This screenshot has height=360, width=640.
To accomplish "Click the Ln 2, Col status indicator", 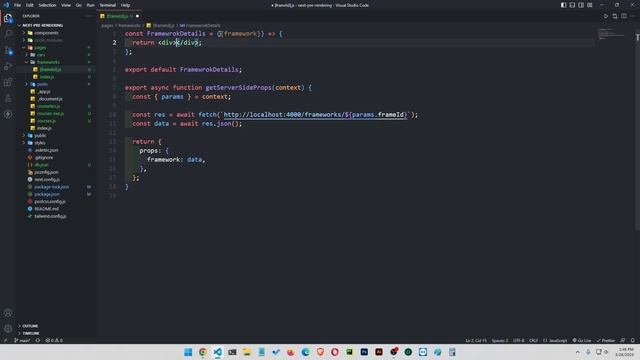I will [476, 340].
